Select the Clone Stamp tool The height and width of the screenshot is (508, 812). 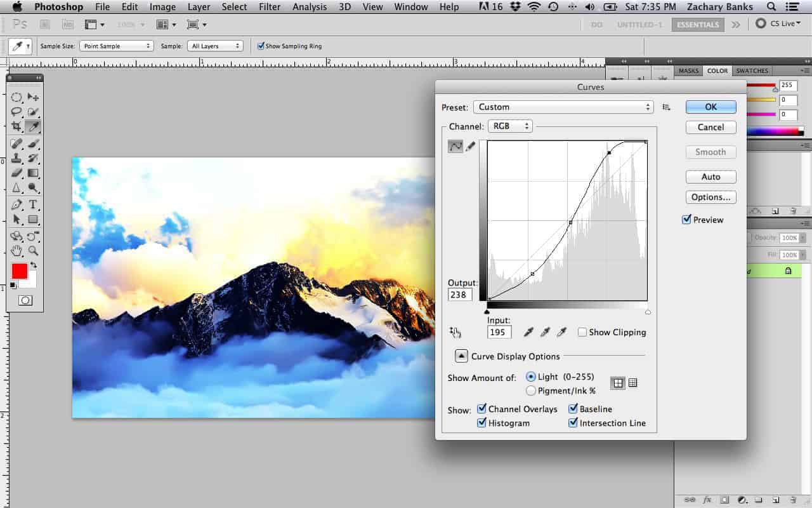coord(16,158)
